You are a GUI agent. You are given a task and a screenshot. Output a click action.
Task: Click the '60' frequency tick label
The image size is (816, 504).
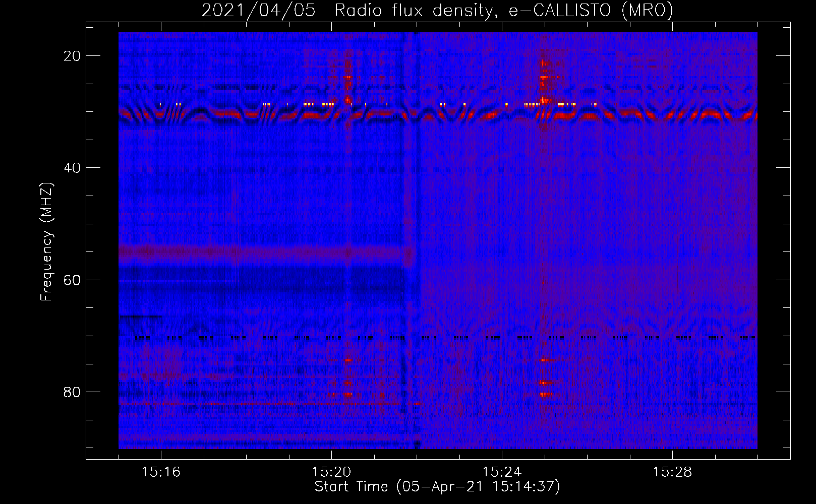(x=72, y=280)
